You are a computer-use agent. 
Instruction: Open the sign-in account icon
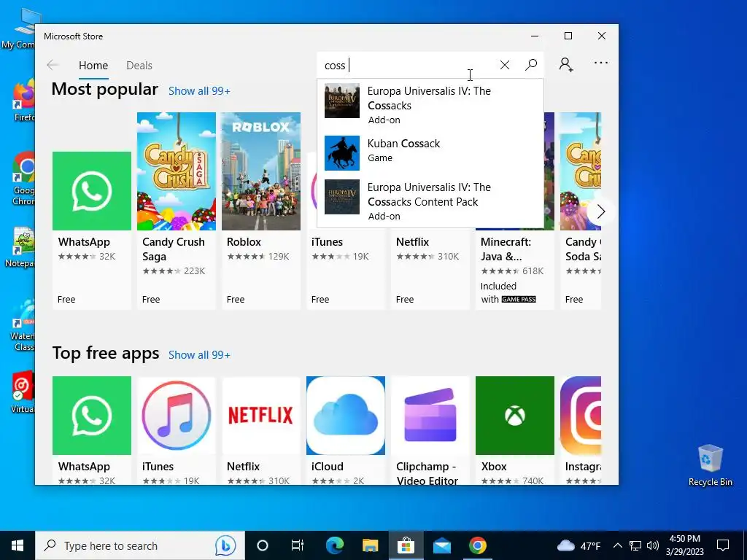coord(566,64)
